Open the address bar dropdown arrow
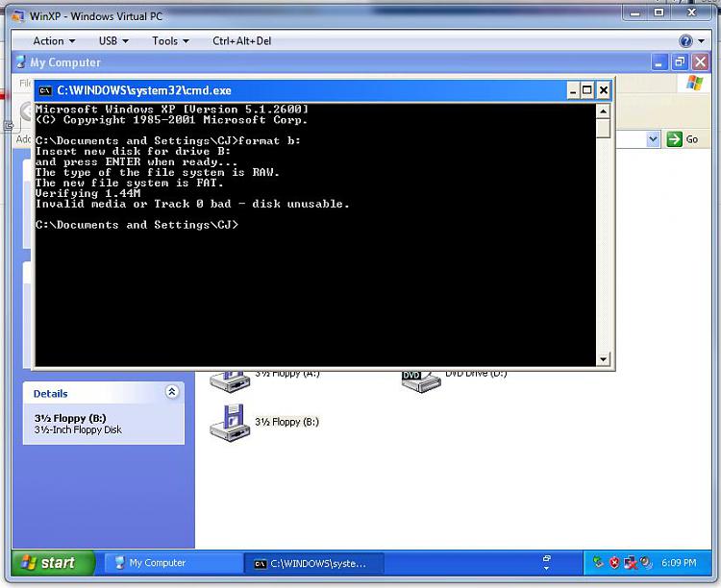 click(x=653, y=139)
